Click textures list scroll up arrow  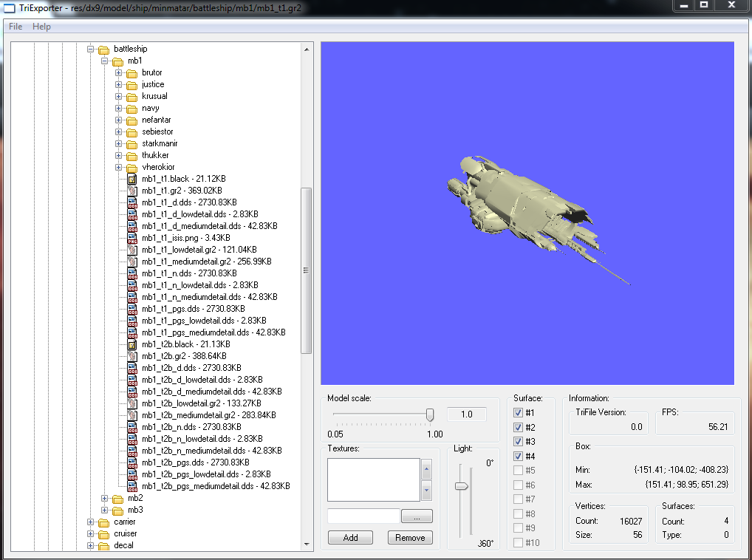coord(426,469)
